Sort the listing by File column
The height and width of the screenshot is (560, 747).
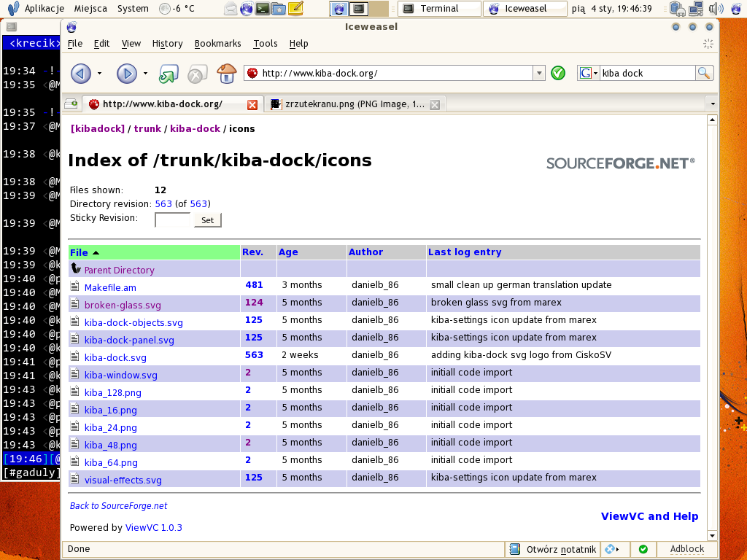point(79,252)
